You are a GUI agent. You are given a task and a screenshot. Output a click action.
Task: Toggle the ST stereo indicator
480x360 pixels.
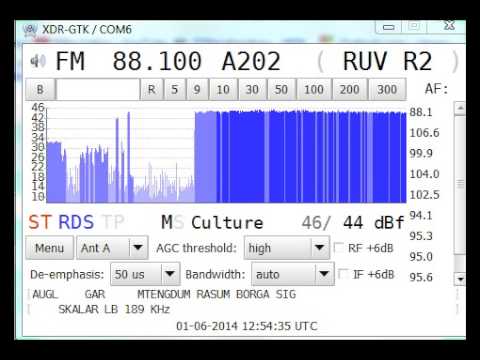tap(40, 222)
